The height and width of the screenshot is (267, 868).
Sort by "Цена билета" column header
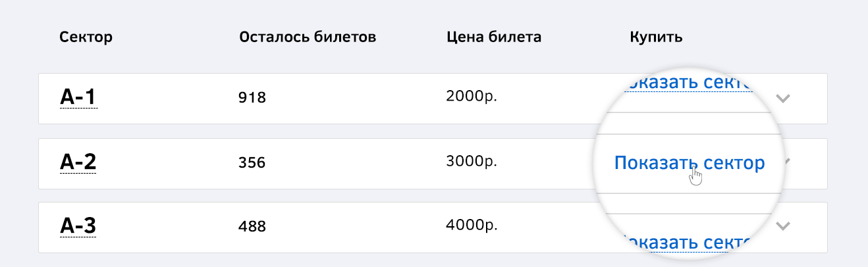pyautogui.click(x=494, y=37)
